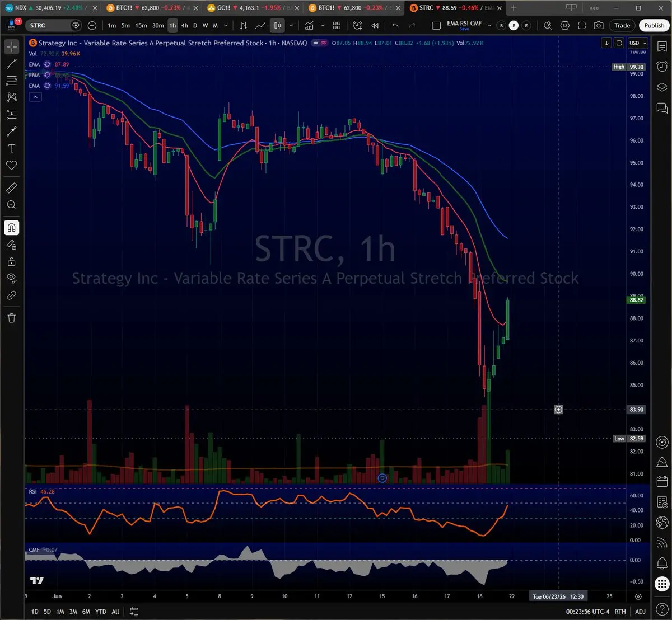This screenshot has width=672, height=620.
Task: Select the D daily timeframe
Action: pyautogui.click(x=195, y=26)
